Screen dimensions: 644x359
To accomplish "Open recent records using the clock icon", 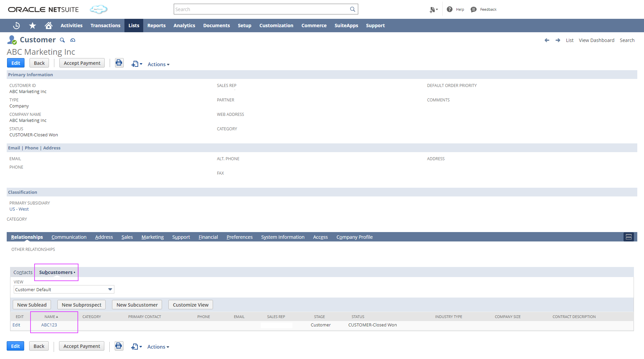I will (16, 26).
